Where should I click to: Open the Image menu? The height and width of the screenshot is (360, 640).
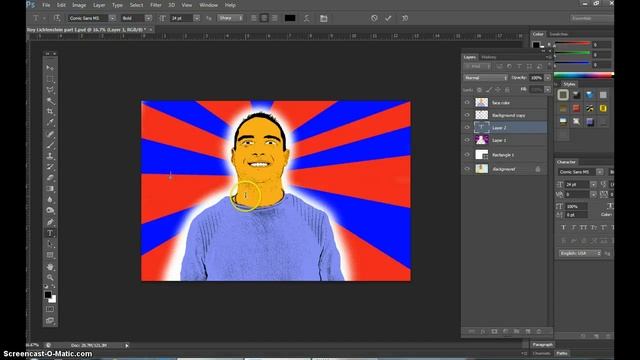click(79, 5)
